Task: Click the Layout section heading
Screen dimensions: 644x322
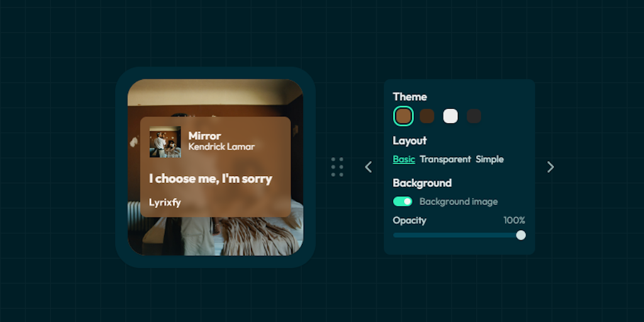Action: pyautogui.click(x=409, y=140)
